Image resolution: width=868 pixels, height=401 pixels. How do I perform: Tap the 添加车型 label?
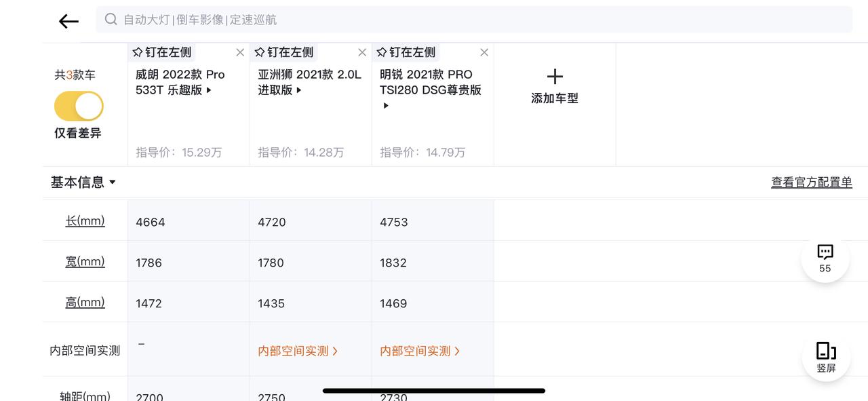tap(555, 98)
